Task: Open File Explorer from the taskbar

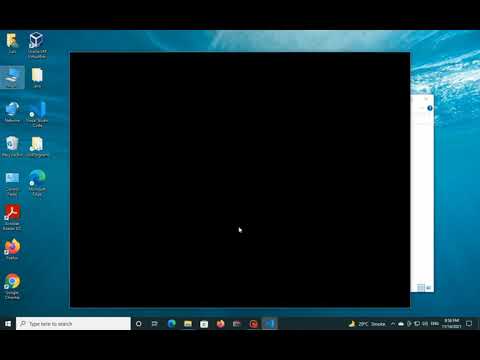Action: pyautogui.click(x=188, y=323)
